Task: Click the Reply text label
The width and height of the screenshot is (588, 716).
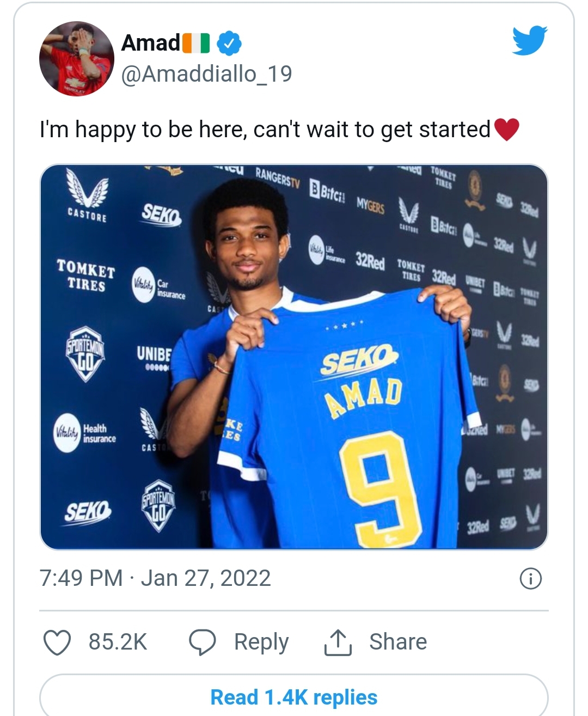Action: pyautogui.click(x=261, y=642)
